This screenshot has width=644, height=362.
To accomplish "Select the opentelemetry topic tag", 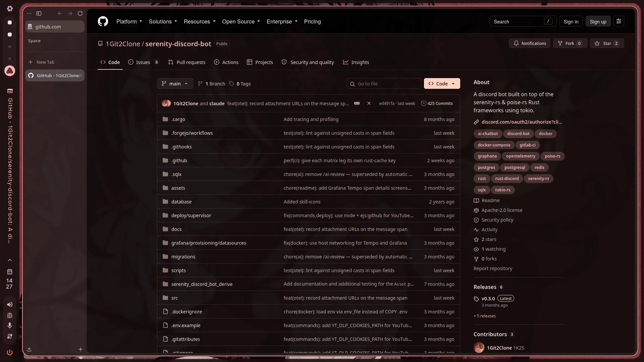I will (x=521, y=156).
